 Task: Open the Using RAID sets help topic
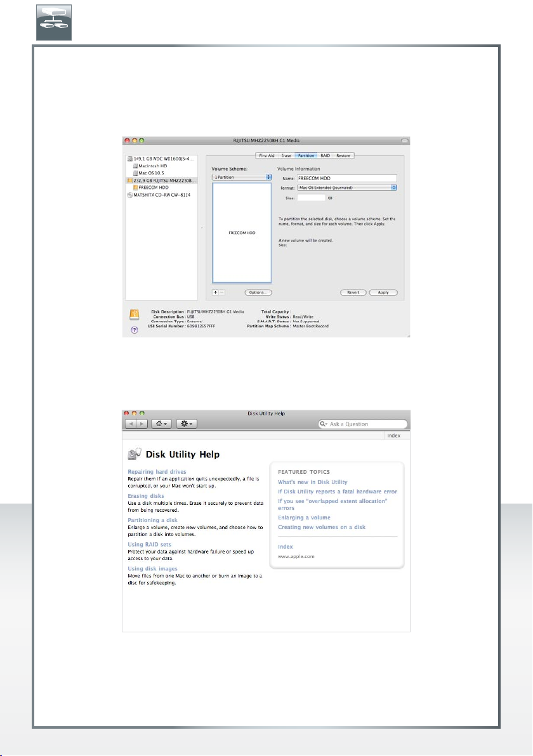(x=150, y=544)
